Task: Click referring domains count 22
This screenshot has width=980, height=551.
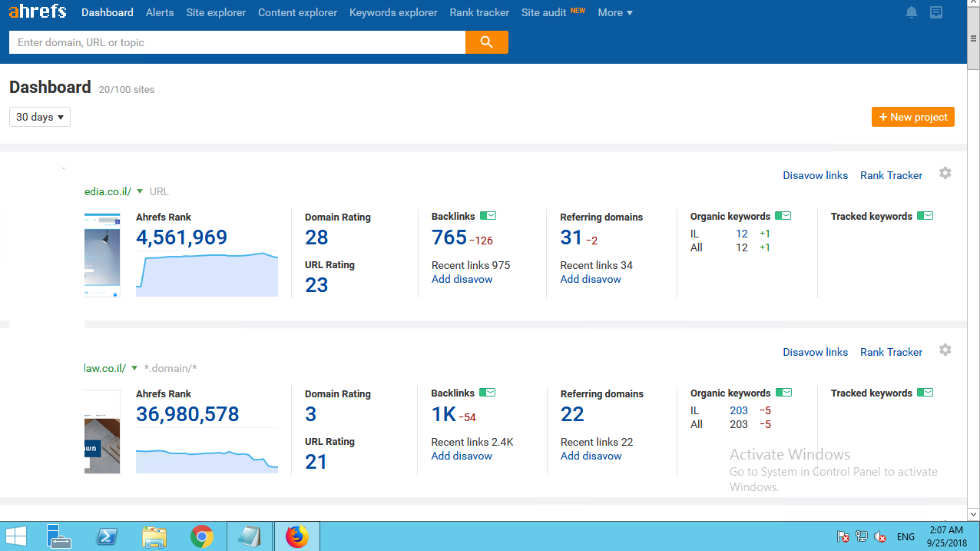Action: [572, 414]
